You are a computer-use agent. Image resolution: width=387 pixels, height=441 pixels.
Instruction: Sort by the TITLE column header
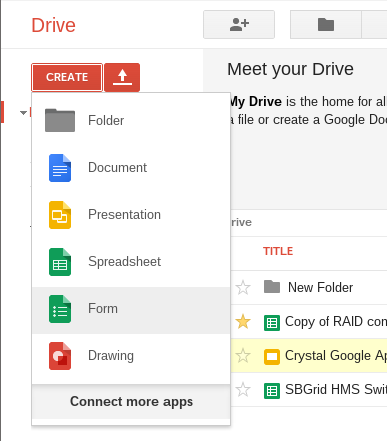(x=278, y=251)
